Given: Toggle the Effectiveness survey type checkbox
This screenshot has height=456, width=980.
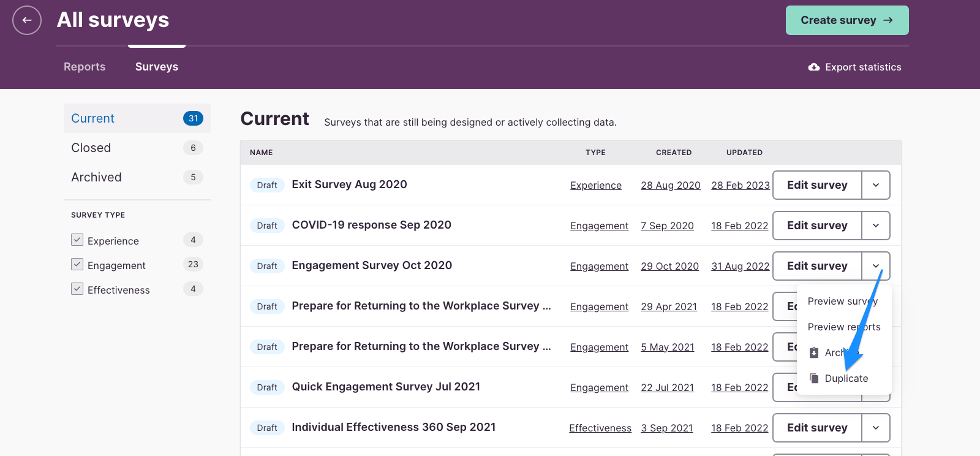Looking at the screenshot, I should pyautogui.click(x=77, y=289).
